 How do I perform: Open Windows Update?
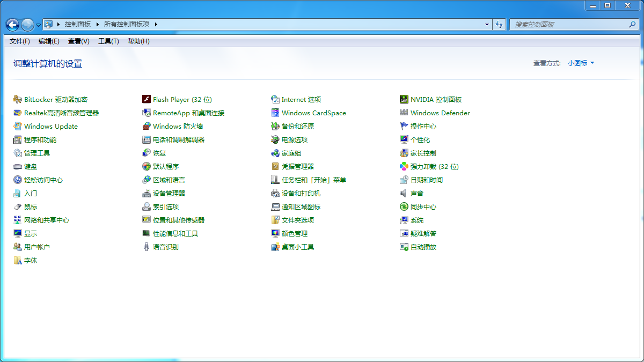(x=49, y=126)
